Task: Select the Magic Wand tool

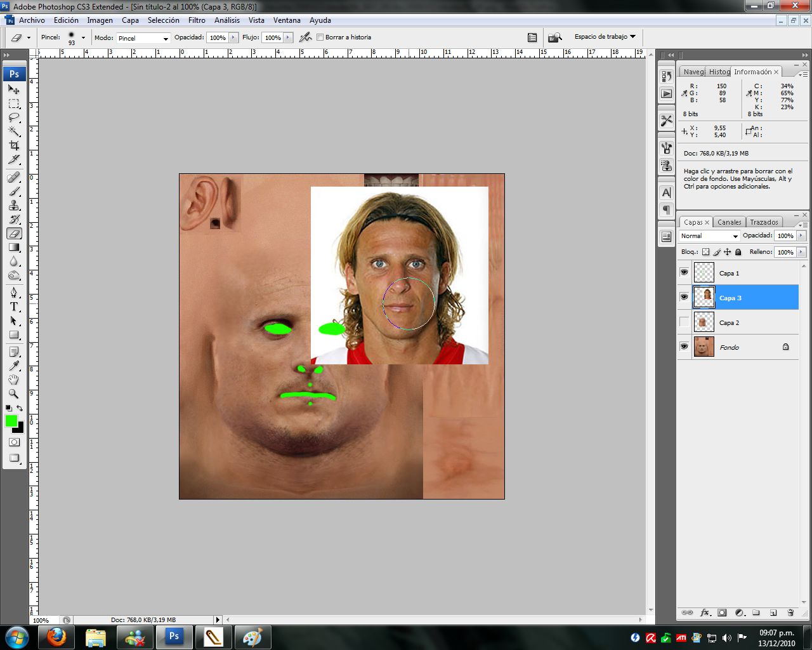Action: click(14, 131)
